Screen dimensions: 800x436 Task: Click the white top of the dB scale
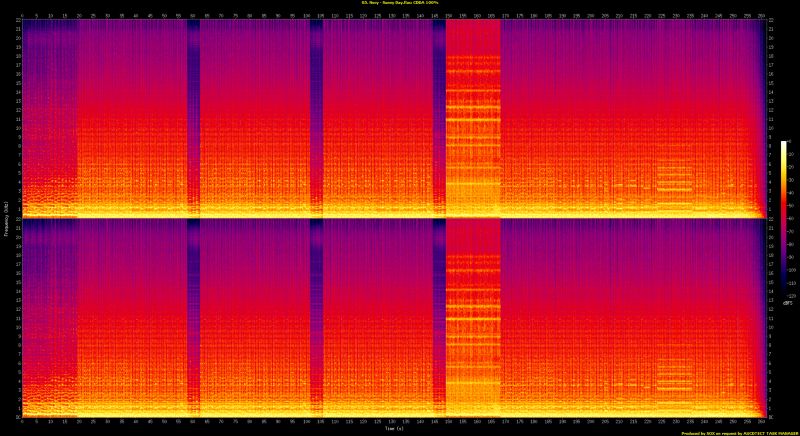[784, 144]
